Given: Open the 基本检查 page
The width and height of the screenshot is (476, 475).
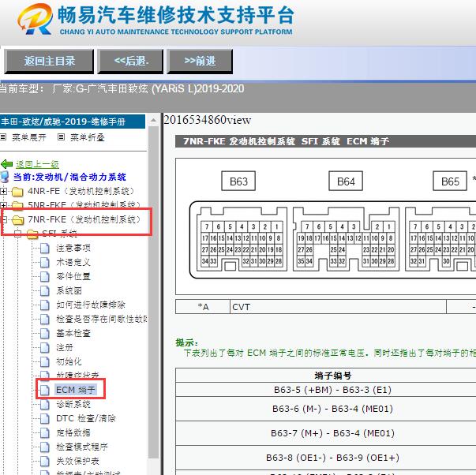Looking at the screenshot, I should tap(73, 333).
